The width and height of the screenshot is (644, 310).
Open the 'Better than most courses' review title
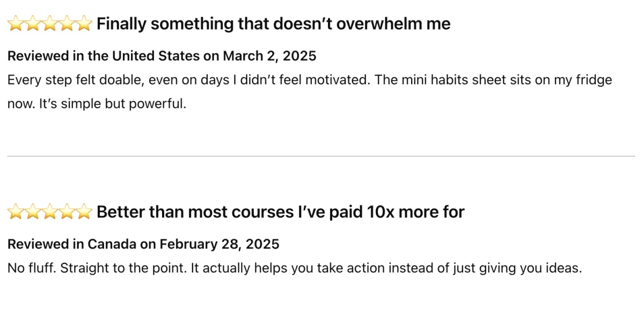tap(280, 212)
